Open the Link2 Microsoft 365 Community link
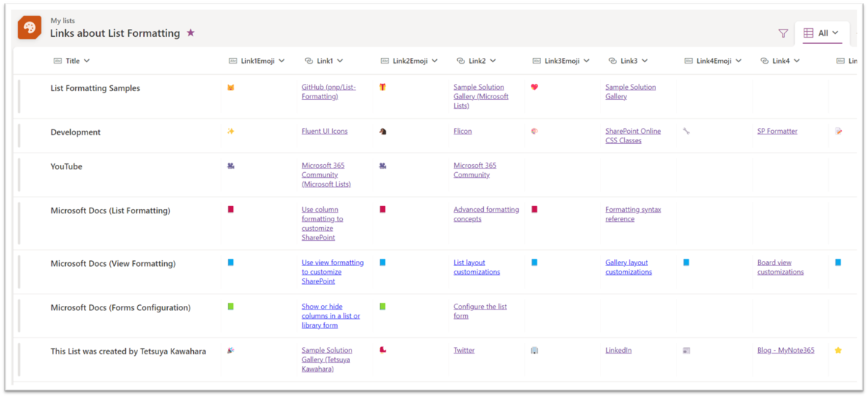Viewport: 868px width, 397px height. (475, 170)
